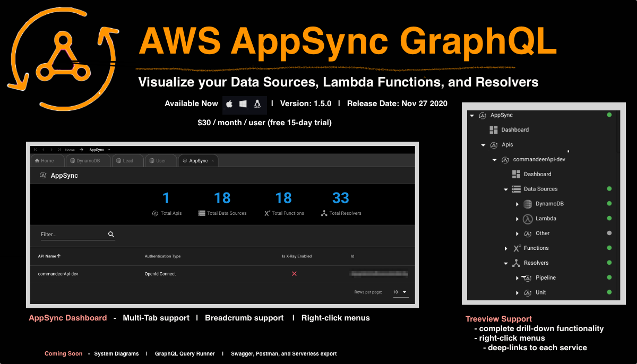The image size is (637, 364).
Task: Open the Rows per page dropdown
Action: [x=401, y=292]
